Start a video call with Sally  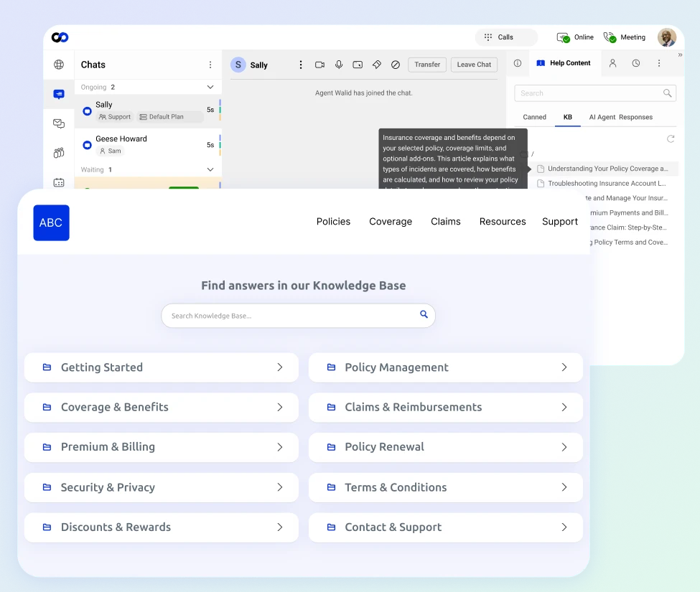tap(319, 65)
